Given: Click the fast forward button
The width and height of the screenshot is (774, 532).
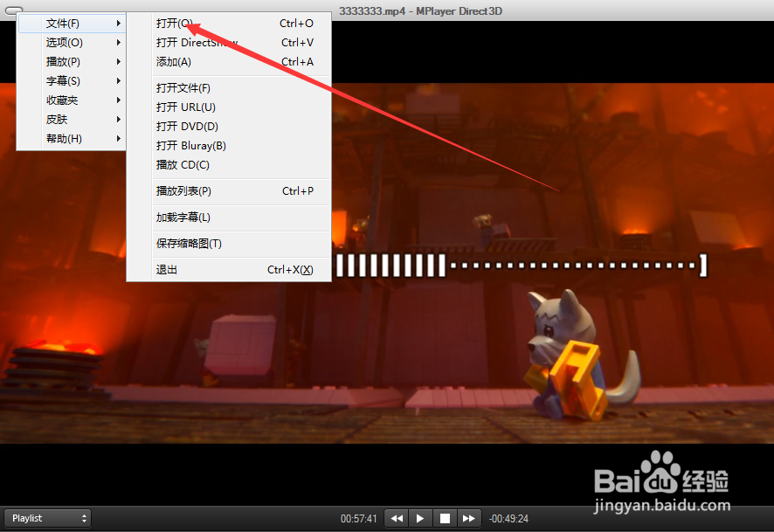Looking at the screenshot, I should point(468,518).
